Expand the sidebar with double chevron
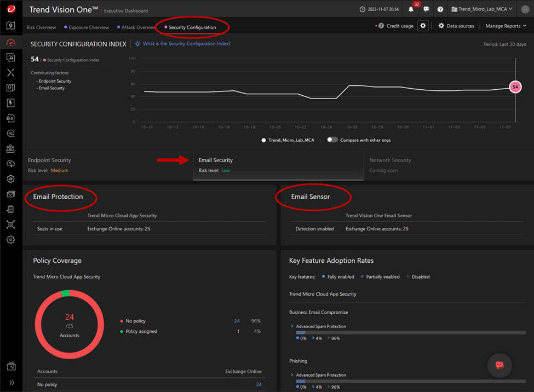 click(12, 383)
